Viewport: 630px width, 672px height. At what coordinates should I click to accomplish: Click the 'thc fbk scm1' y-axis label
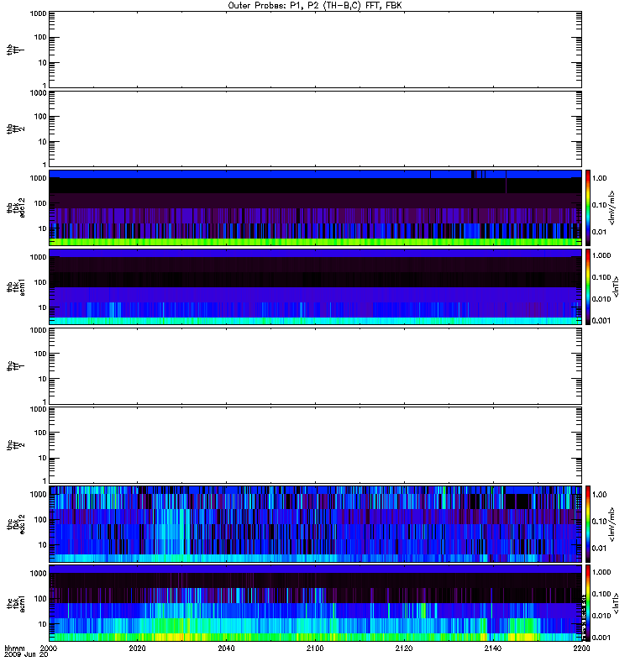coord(15,603)
